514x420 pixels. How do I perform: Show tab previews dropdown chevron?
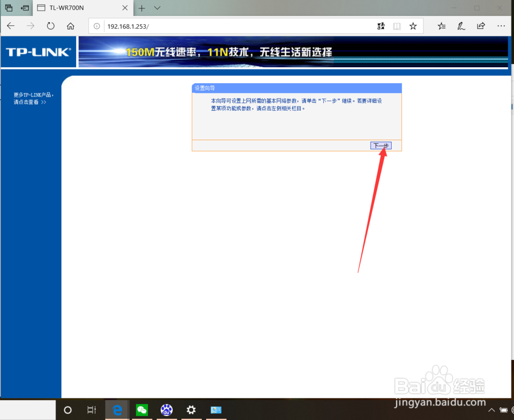point(157,8)
